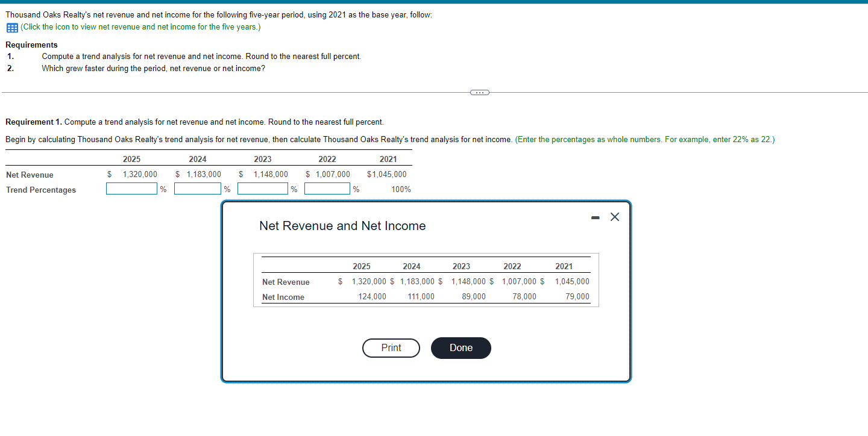This screenshot has width=868, height=436.
Task: Click the 1,148,000 value in popup table
Action: (468, 282)
